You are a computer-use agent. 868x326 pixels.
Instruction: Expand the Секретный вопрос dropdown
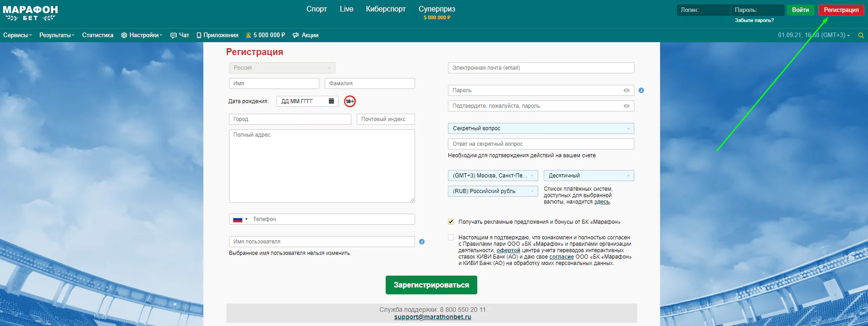[541, 128]
